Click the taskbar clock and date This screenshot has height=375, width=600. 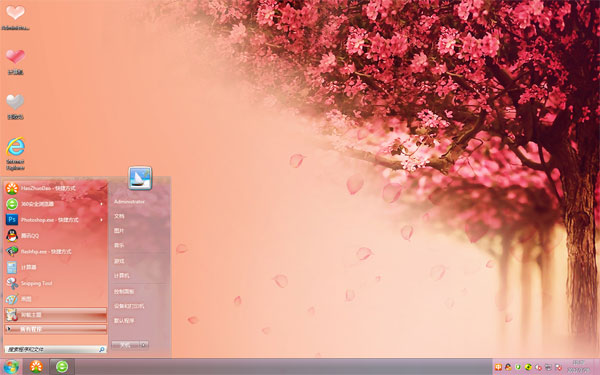pyautogui.click(x=579, y=367)
